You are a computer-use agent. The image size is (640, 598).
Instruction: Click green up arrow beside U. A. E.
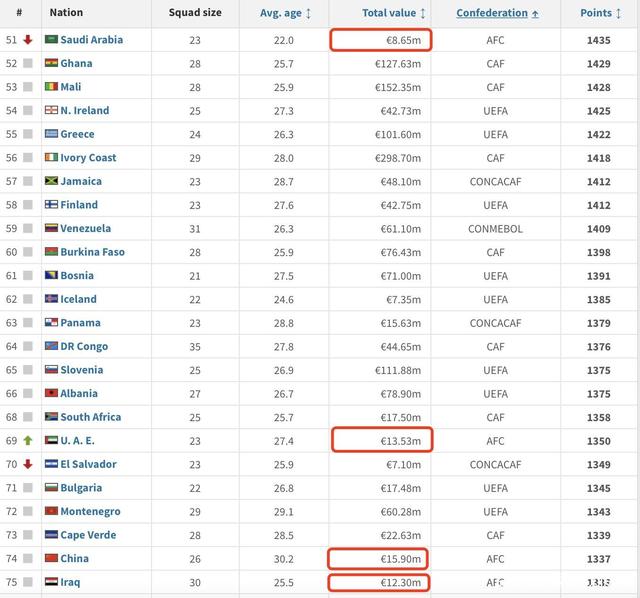click(28, 440)
